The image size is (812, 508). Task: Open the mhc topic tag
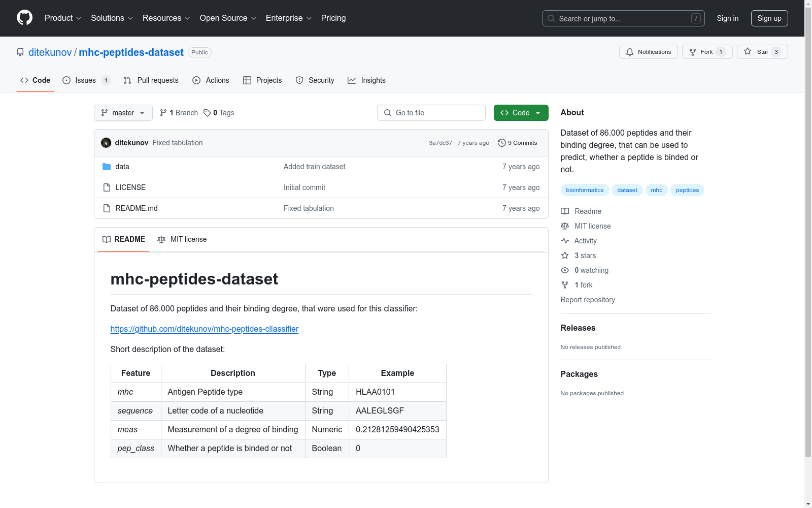click(x=657, y=190)
